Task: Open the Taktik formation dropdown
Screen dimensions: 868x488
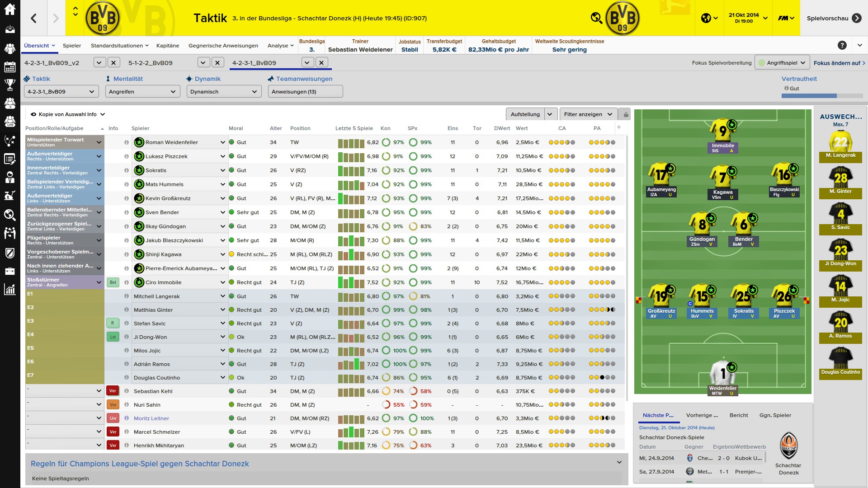Action: [x=61, y=92]
